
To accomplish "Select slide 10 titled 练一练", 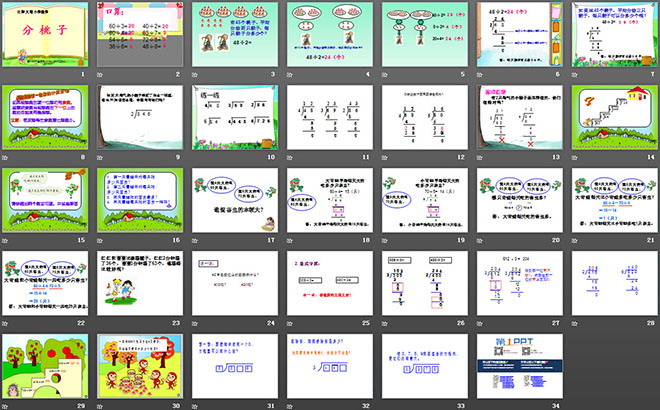I will click(x=235, y=117).
